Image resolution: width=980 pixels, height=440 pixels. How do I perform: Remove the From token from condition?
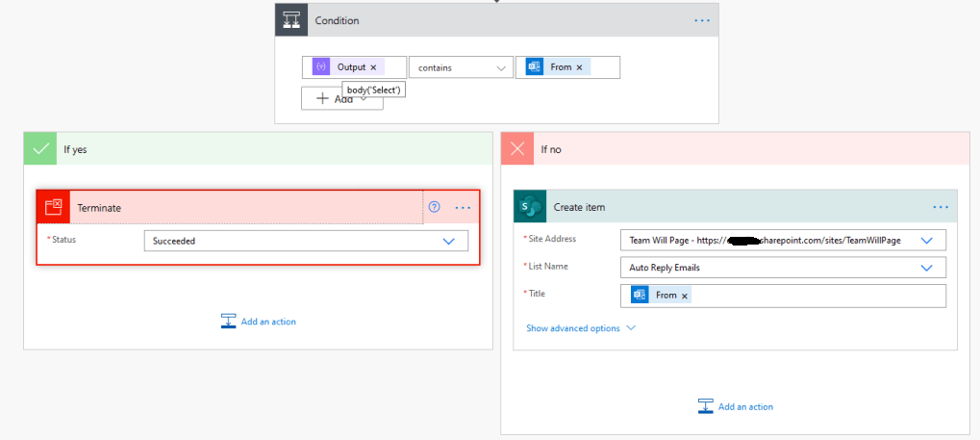tap(579, 67)
